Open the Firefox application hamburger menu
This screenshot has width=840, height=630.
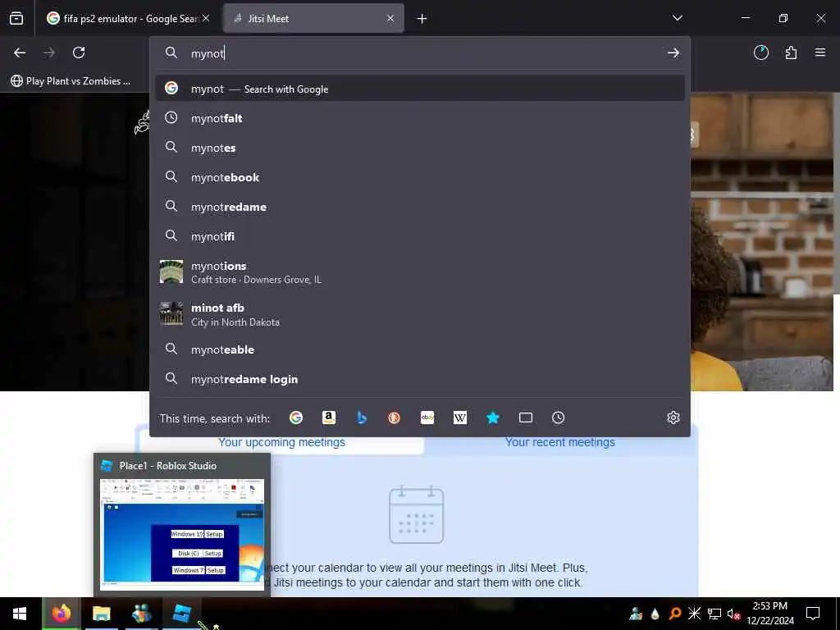pyautogui.click(x=820, y=52)
